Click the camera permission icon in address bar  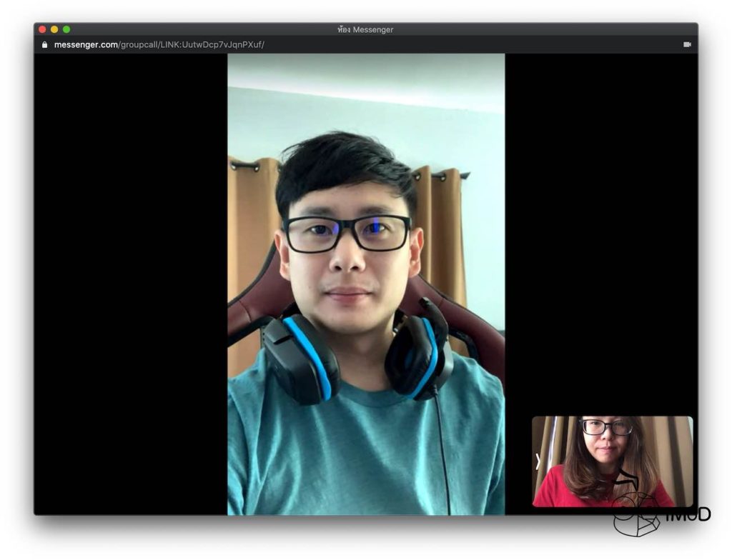point(687,44)
